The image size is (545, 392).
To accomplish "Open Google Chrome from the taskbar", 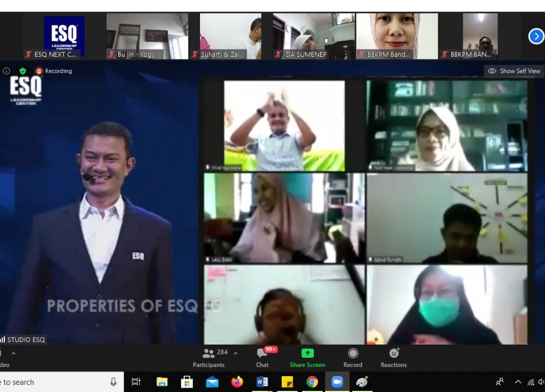I will (x=312, y=382).
